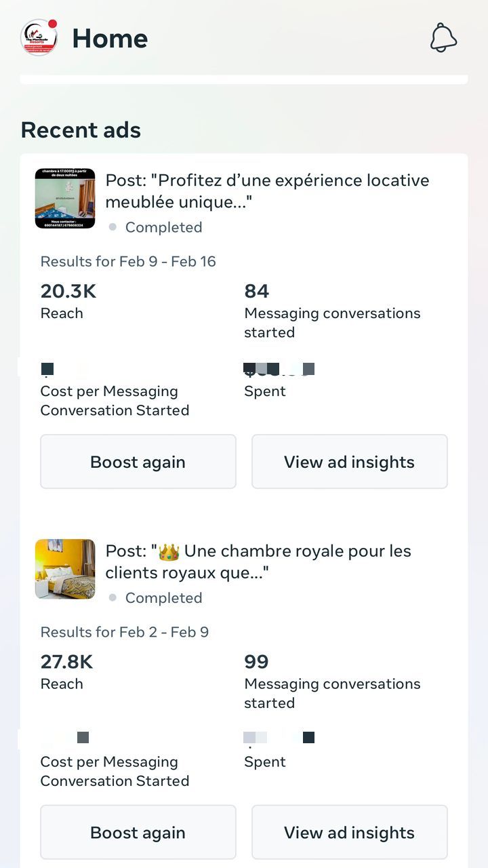Open the "Une chambre royale pour les clients" post title
Image resolution: width=488 pixels, height=868 pixels.
tap(258, 561)
